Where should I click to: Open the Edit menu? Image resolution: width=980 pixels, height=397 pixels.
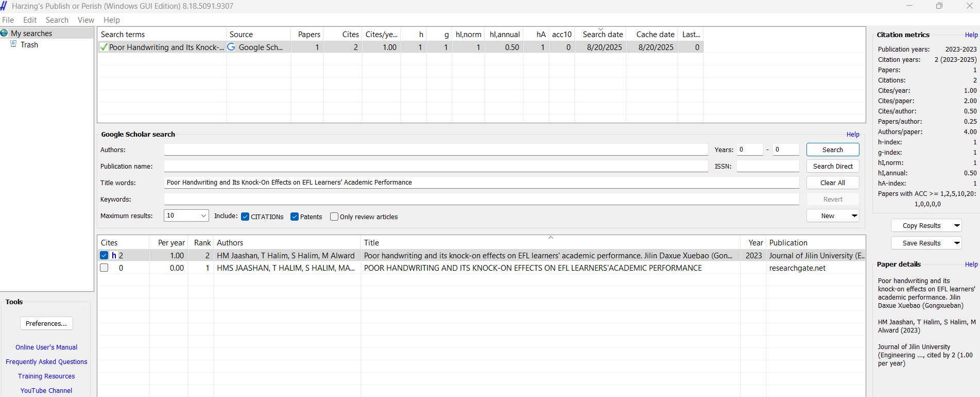click(x=30, y=20)
